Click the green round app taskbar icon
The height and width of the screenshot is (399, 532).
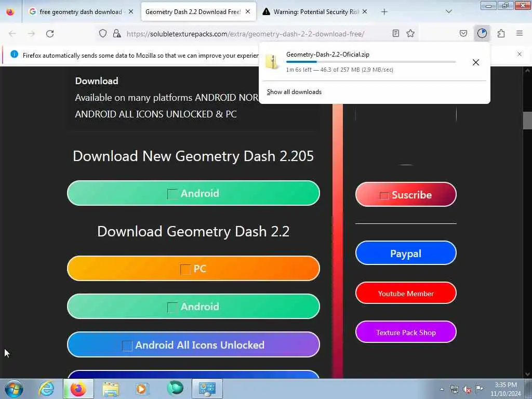coord(175,388)
